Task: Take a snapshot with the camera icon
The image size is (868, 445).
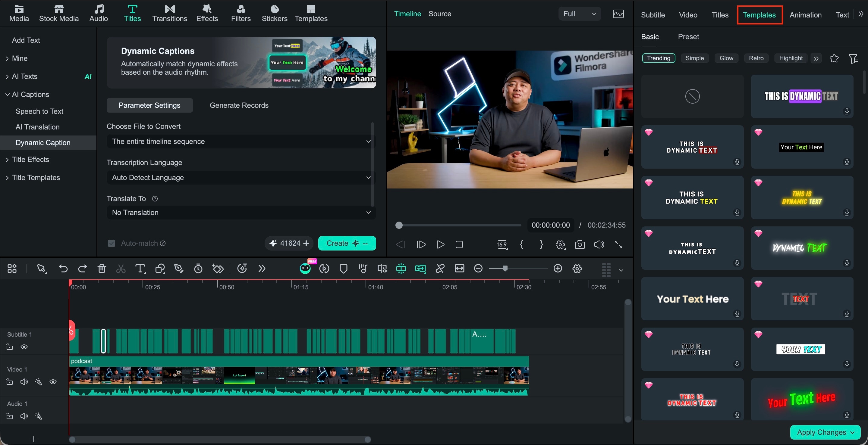Action: [580, 244]
